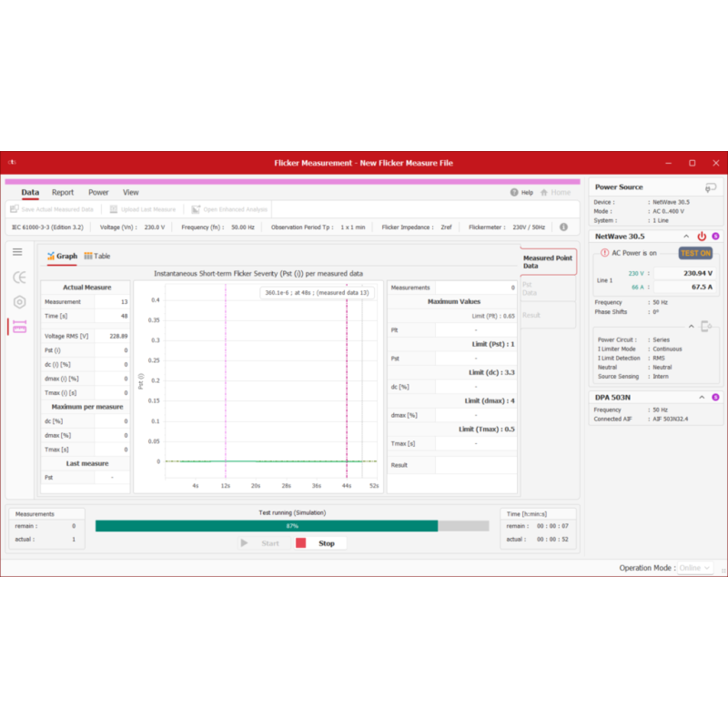Click the Power Source connection icon
728x728 pixels.
tap(710, 187)
